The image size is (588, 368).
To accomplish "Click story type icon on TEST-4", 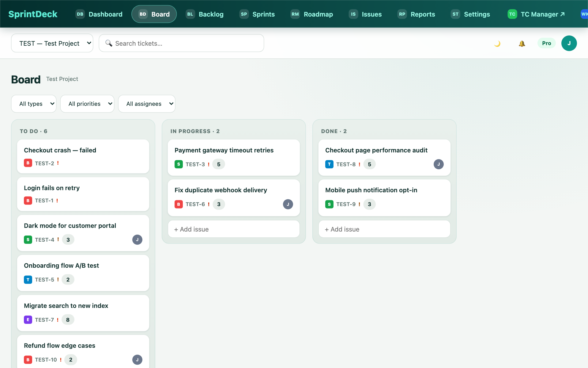I will [x=28, y=240].
